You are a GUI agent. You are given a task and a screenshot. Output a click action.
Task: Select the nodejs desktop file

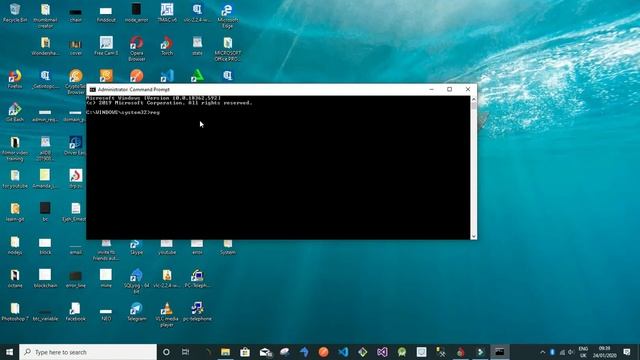click(15, 245)
